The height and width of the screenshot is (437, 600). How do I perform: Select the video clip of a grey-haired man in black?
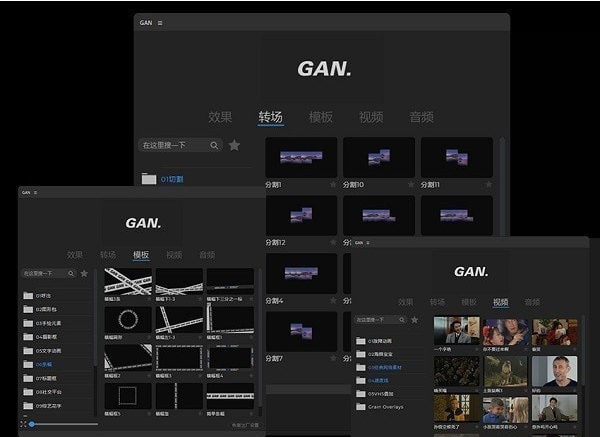554,371
